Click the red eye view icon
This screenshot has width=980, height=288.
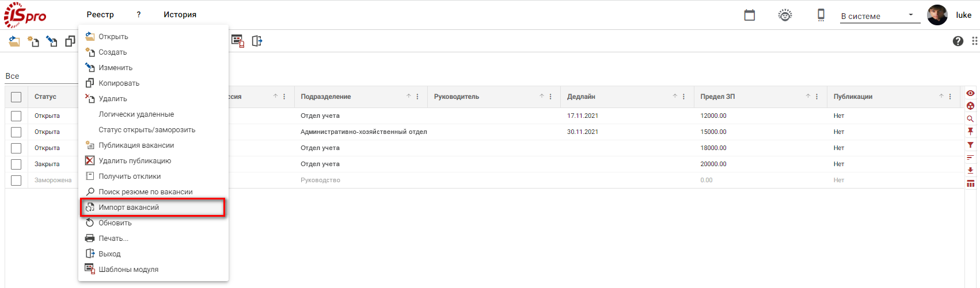[970, 93]
